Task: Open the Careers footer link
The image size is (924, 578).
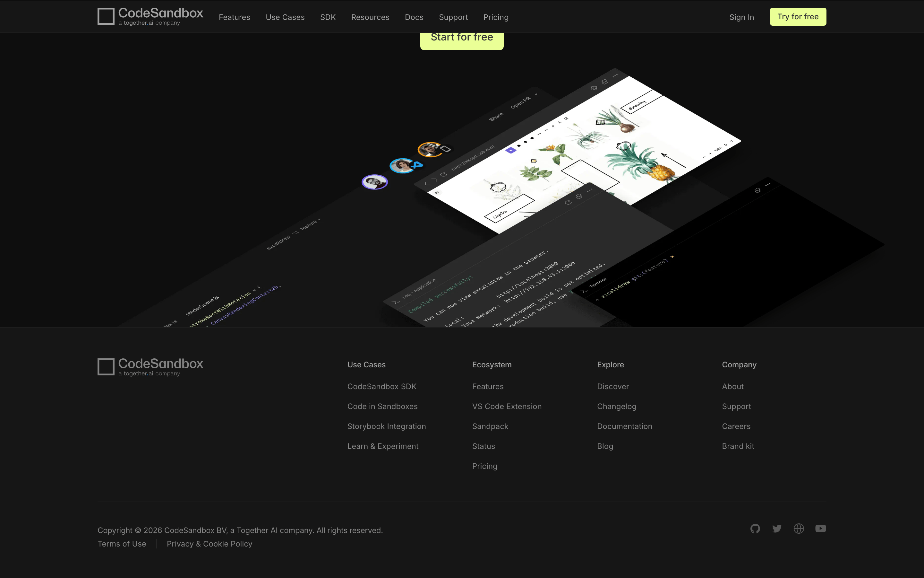Action: pos(736,426)
